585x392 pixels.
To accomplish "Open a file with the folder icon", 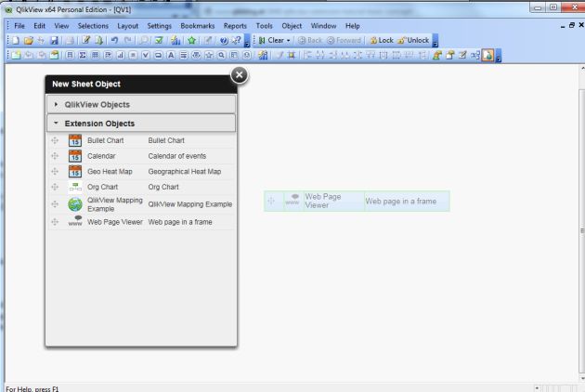I will [x=29, y=40].
